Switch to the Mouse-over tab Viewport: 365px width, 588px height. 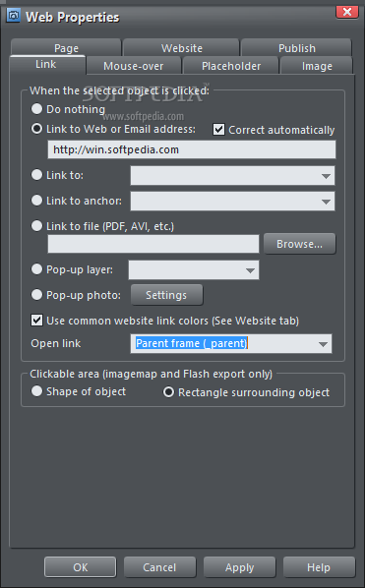point(134,66)
